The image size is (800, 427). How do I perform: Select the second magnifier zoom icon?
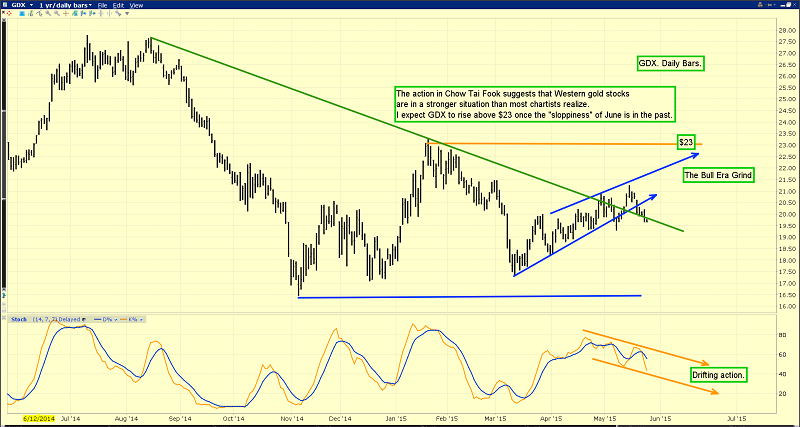(x=57, y=13)
